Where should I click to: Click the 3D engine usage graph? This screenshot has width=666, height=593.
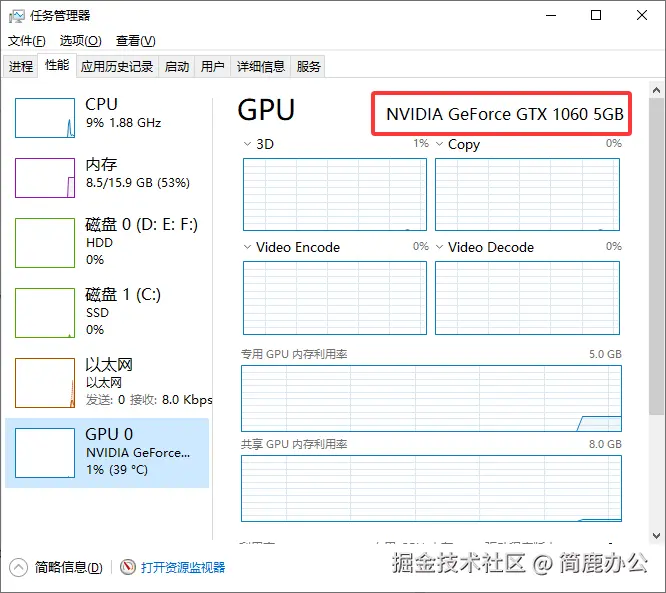pos(335,195)
